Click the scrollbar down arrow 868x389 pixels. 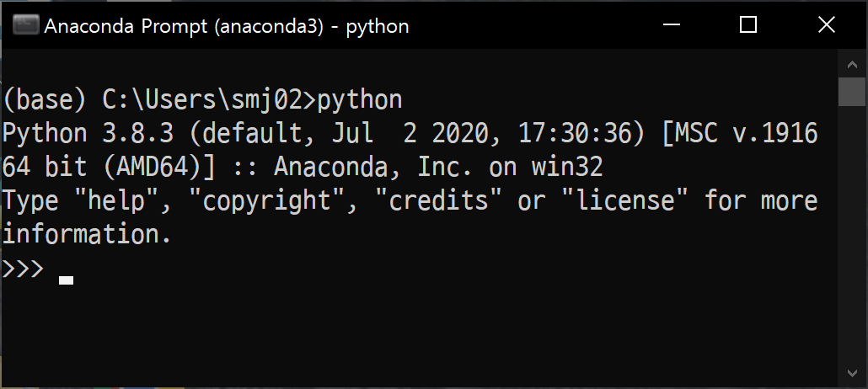852,372
